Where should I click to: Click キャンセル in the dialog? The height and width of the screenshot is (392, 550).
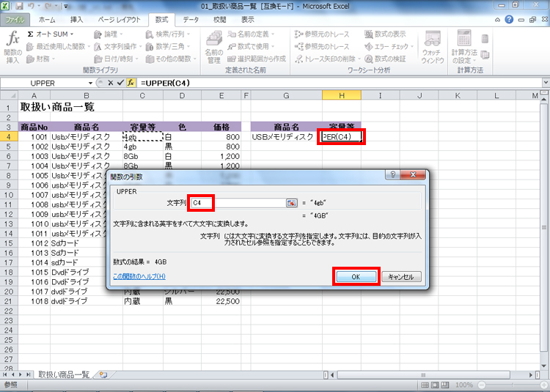401,277
